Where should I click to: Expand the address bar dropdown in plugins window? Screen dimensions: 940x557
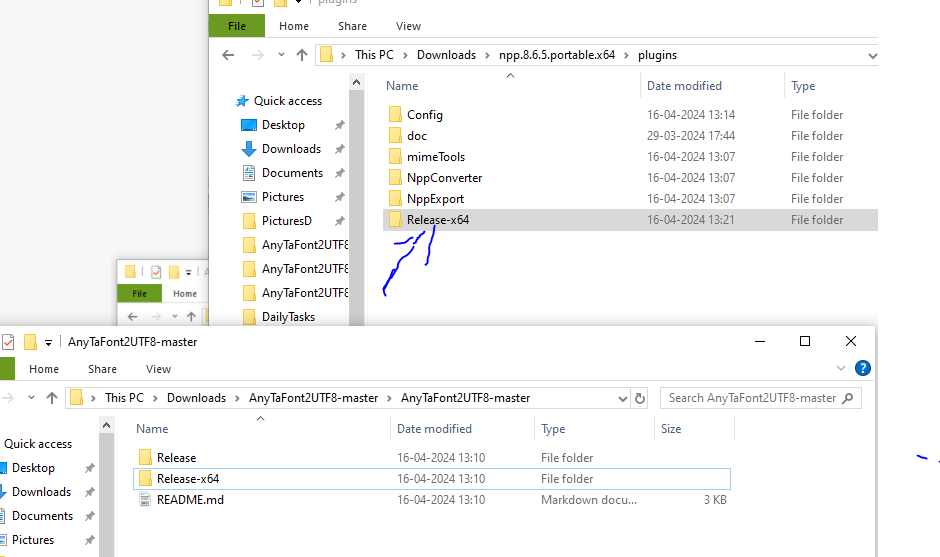[872, 55]
